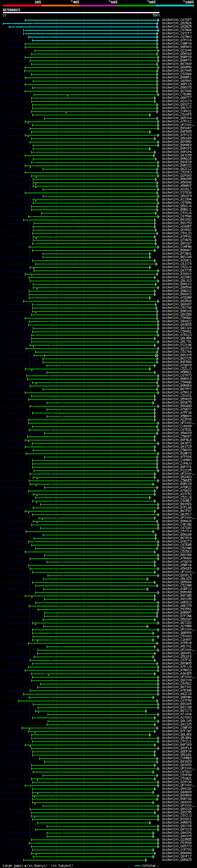
Task: Select label UniRef100_Q07445
Action: (x=177, y=71)
